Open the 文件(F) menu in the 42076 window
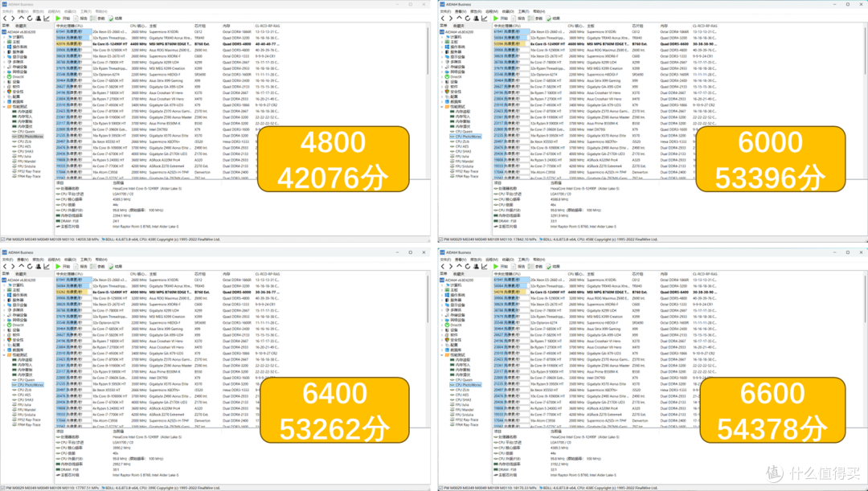This screenshot has height=491, width=868. click(7, 11)
